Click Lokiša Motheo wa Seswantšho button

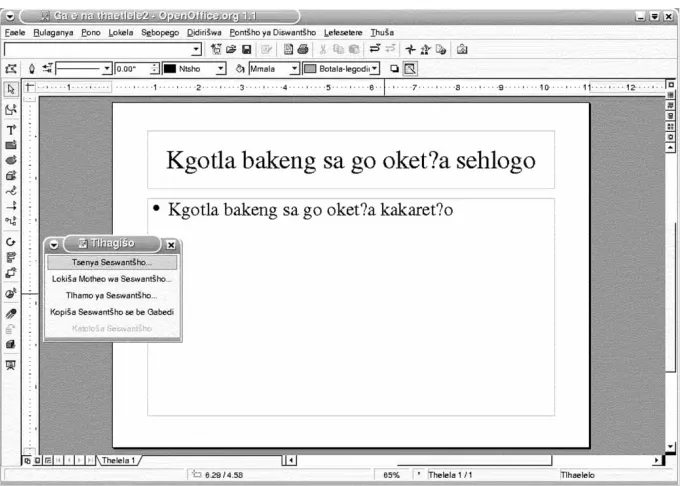pyautogui.click(x=112, y=279)
